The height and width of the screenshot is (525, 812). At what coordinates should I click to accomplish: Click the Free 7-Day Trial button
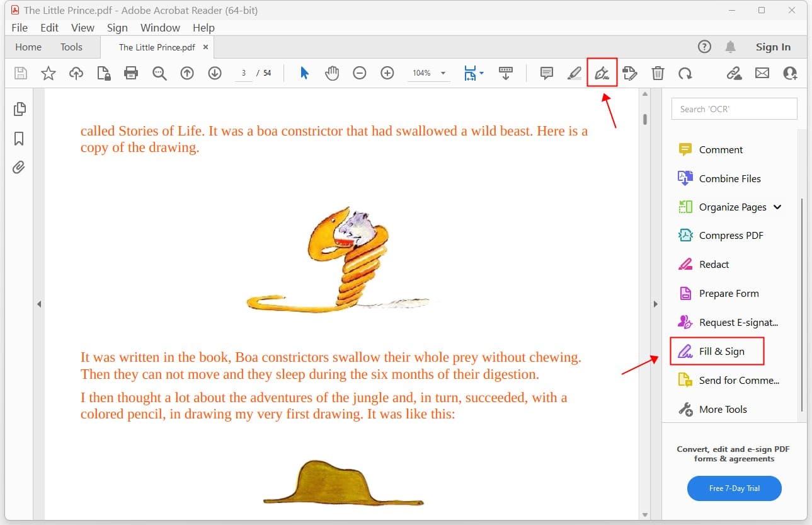(734, 488)
